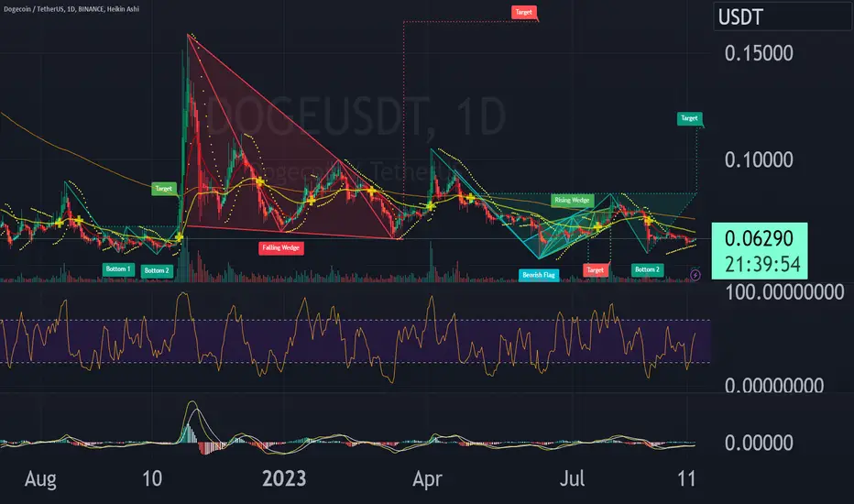Select the Falling Wedge pattern label

281,248
